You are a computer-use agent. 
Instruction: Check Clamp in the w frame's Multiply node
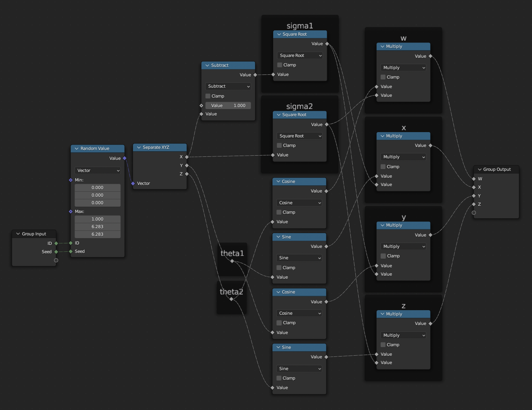pos(383,77)
